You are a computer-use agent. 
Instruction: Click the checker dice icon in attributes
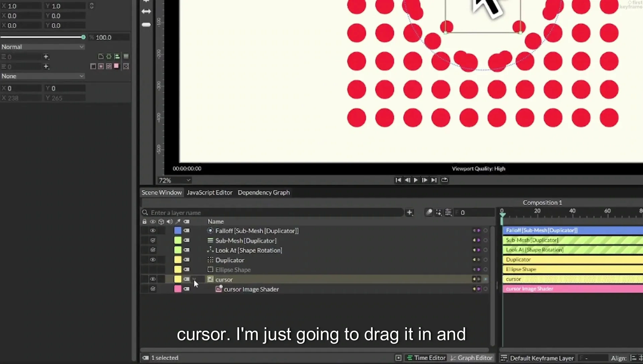pos(126,66)
